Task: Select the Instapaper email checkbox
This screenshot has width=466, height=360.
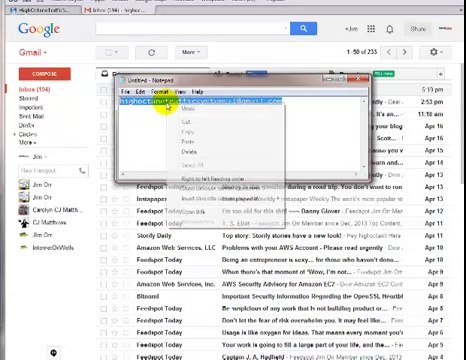Action: pos(104,199)
